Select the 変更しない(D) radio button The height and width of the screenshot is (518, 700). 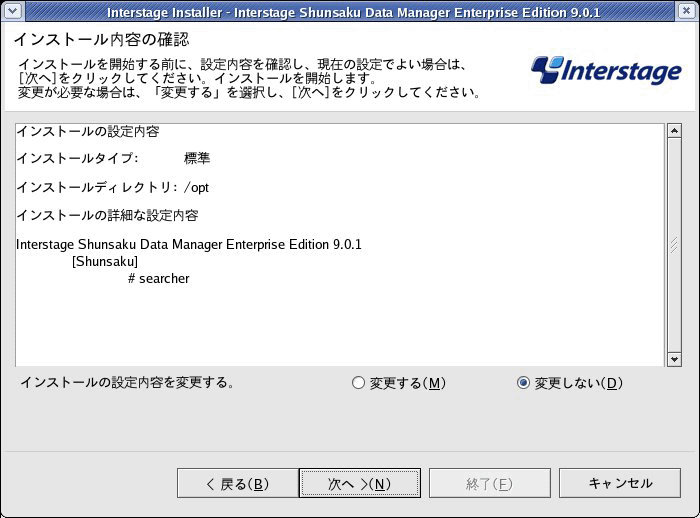[569, 383]
